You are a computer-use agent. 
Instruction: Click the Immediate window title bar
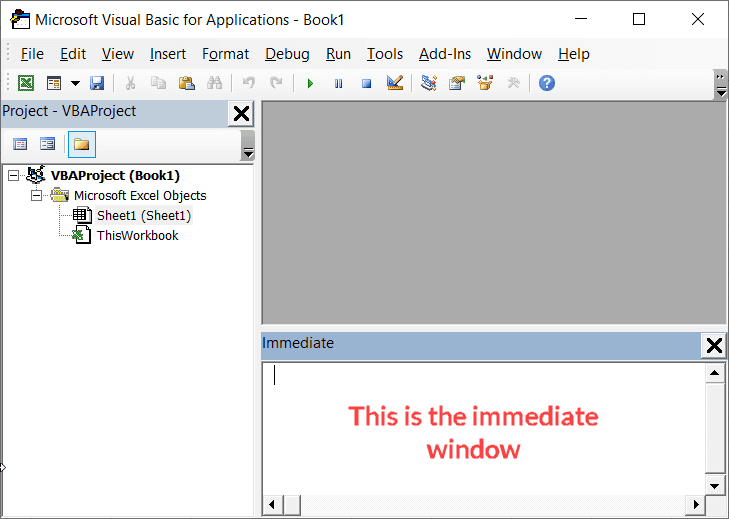pyautogui.click(x=481, y=346)
